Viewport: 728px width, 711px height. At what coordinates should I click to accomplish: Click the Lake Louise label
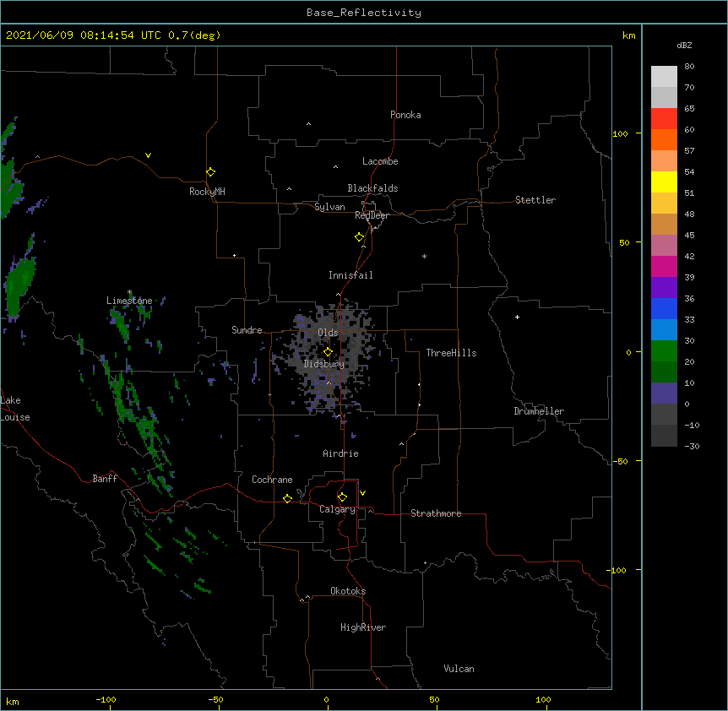[x=15, y=409]
